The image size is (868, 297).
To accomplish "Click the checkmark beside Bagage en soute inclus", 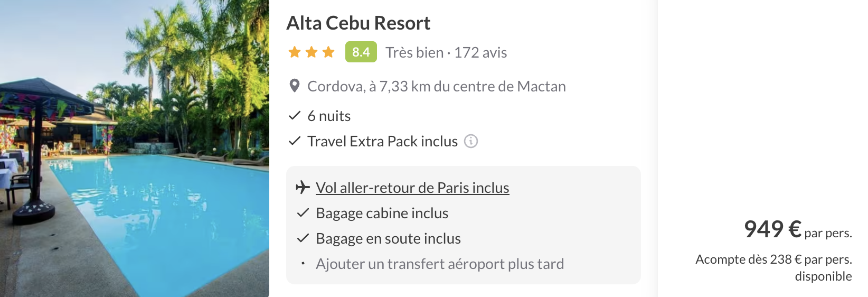I will point(303,238).
